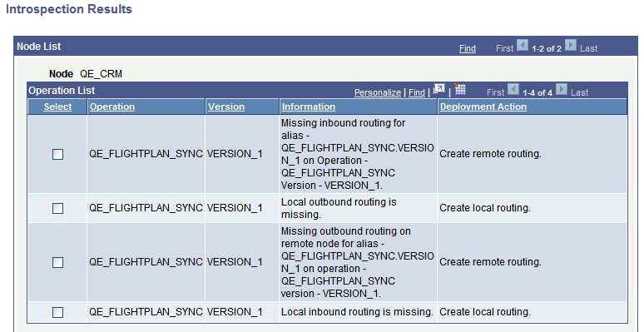Select checkbox for local inbound routing row
Image resolution: width=644 pixels, height=332 pixels.
(58, 313)
